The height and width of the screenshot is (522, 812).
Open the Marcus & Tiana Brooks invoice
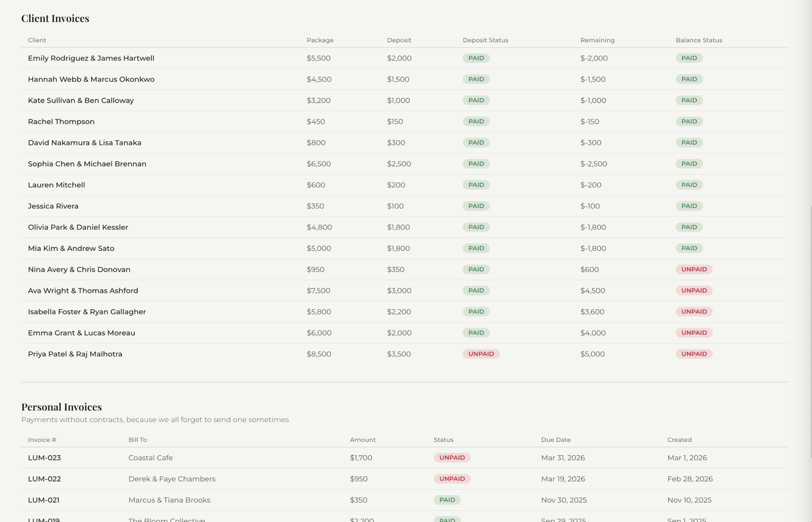pyautogui.click(x=169, y=500)
